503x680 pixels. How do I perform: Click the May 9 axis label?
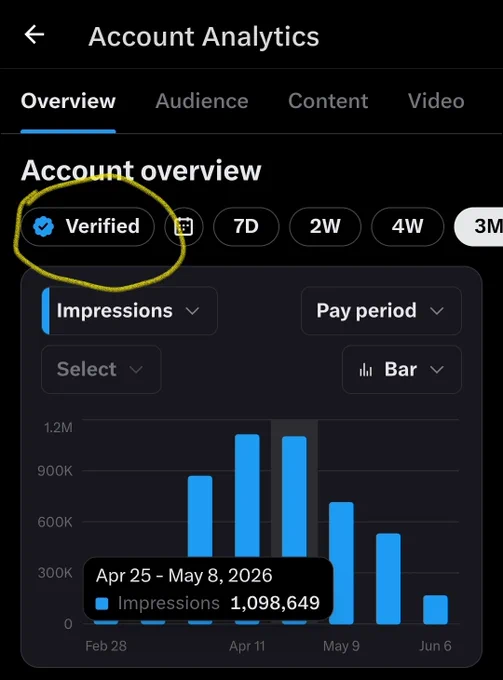point(341,646)
